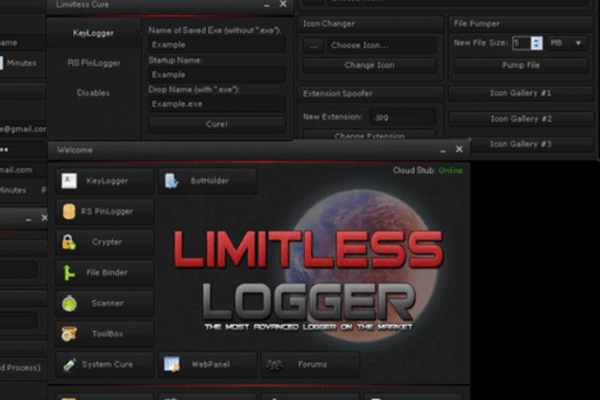Click the Forums icon
This screenshot has height=400, width=600.
point(274,364)
